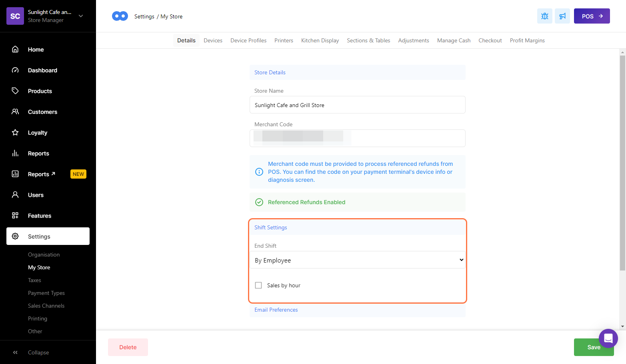This screenshot has width=626, height=364.
Task: Click the bug report icon in header
Action: (544, 16)
